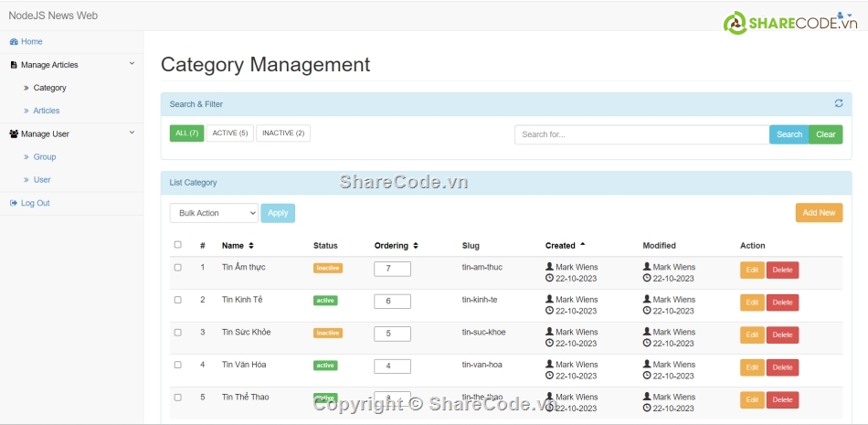The image size is (868, 425).
Task: Edit the Tin Sức Khỏe category
Action: coord(752,335)
